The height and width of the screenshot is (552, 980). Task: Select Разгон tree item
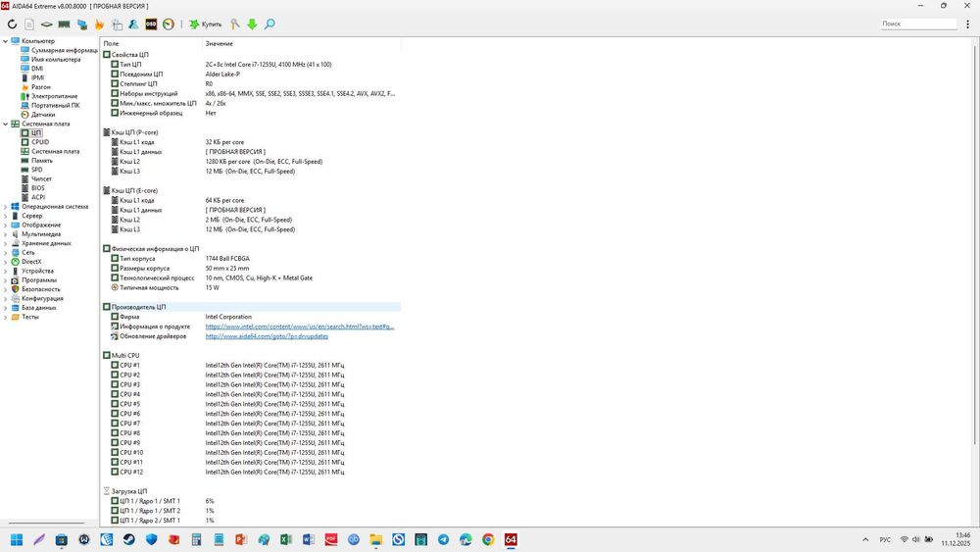click(x=41, y=87)
